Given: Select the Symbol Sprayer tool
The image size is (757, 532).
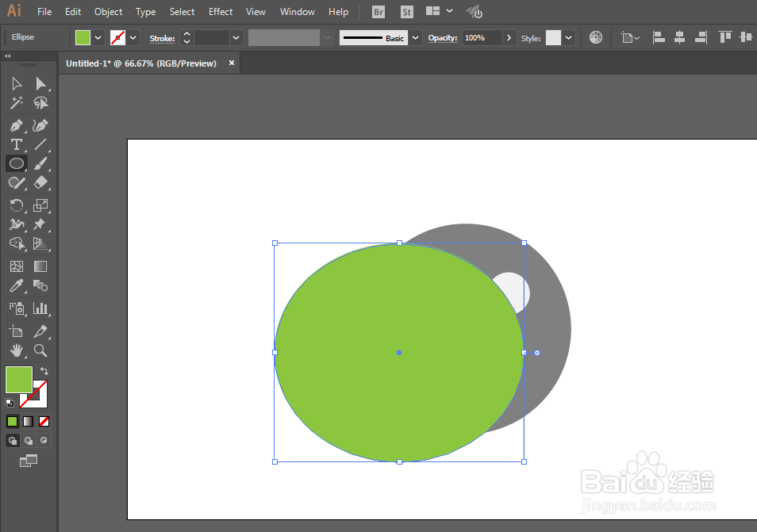Looking at the screenshot, I should tap(17, 308).
